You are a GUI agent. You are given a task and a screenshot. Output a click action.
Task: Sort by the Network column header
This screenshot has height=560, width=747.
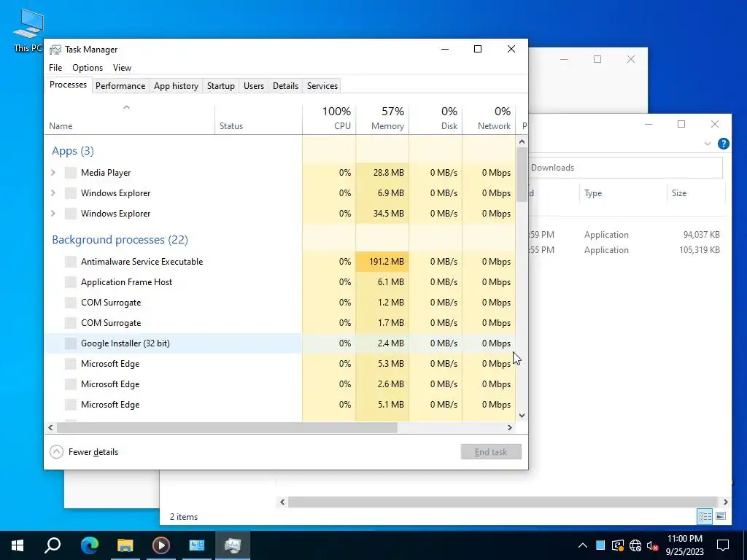click(x=489, y=119)
